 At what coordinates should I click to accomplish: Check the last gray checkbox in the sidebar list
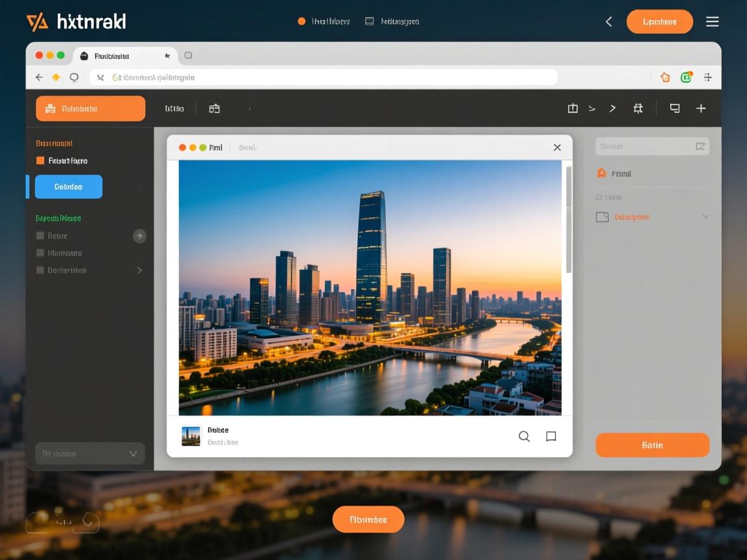40,270
